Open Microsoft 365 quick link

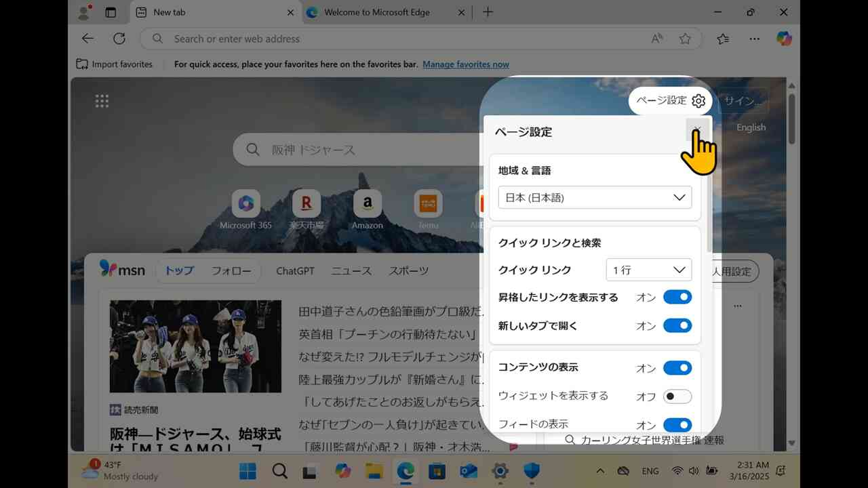pos(245,210)
